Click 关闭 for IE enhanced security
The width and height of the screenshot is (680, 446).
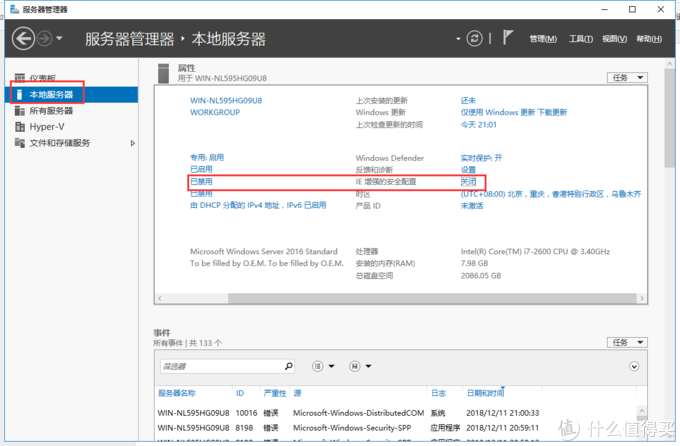(x=468, y=182)
